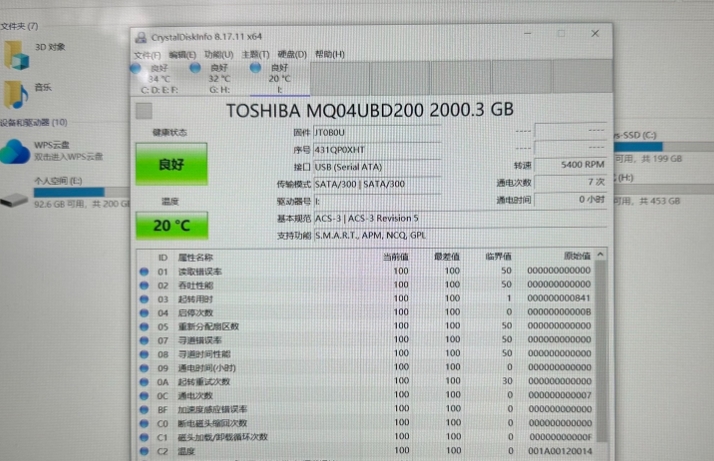Select the 20 °C disk I: tab
The height and width of the screenshot is (461, 714).
click(x=278, y=74)
